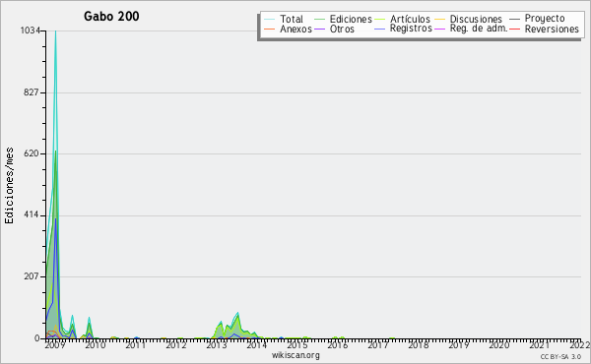
Task: Select the Artículos legend label
Action: click(410, 20)
